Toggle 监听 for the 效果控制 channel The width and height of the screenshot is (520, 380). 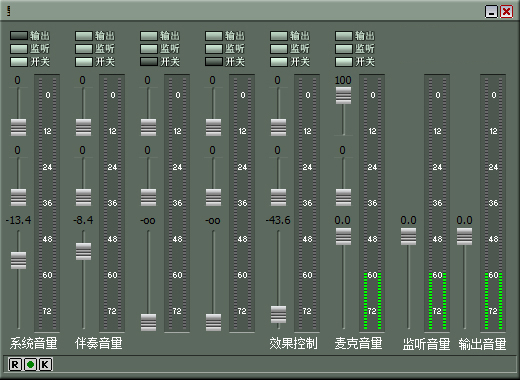pyautogui.click(x=279, y=49)
